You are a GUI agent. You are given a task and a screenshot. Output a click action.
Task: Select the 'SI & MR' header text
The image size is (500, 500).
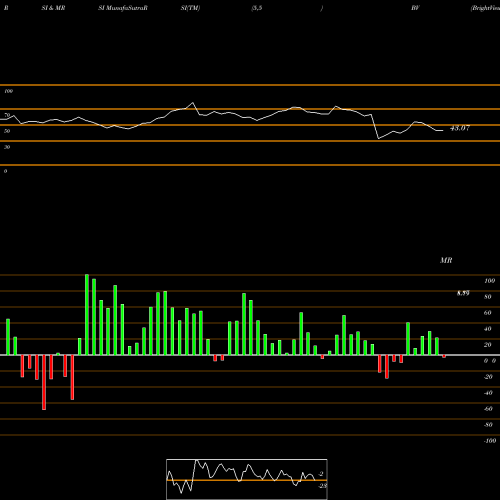tap(53, 8)
